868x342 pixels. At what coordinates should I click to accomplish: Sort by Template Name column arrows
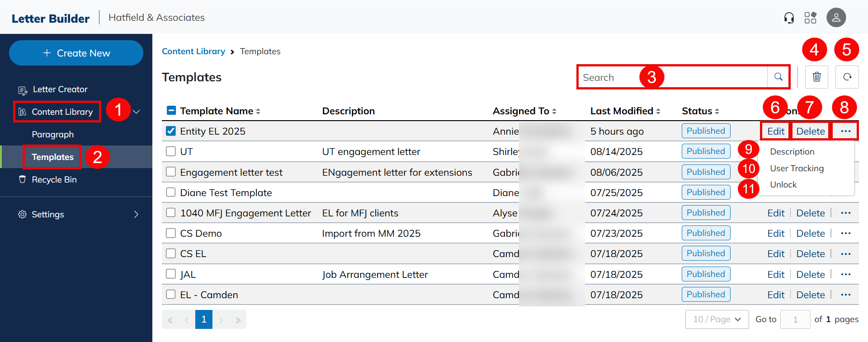tap(258, 111)
